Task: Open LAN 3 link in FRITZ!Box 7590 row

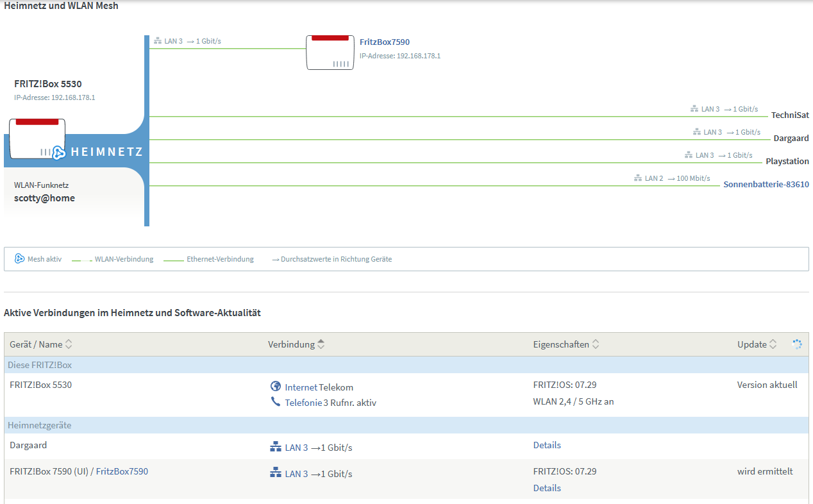Action: coord(296,474)
